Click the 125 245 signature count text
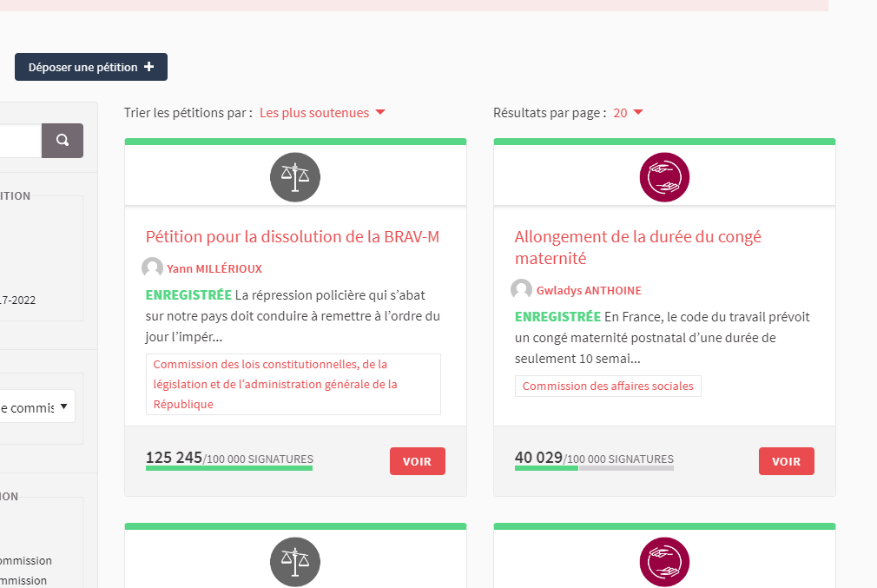877x588 pixels. coord(174,458)
